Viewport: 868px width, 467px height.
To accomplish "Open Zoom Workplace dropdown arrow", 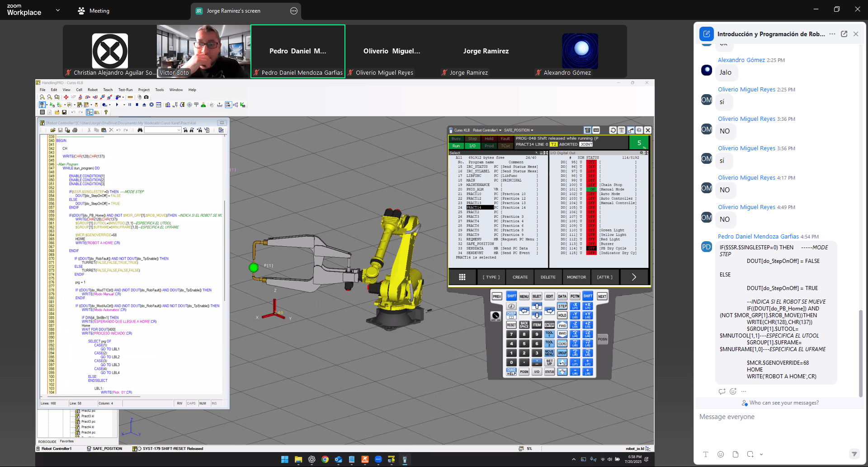I will [x=57, y=10].
